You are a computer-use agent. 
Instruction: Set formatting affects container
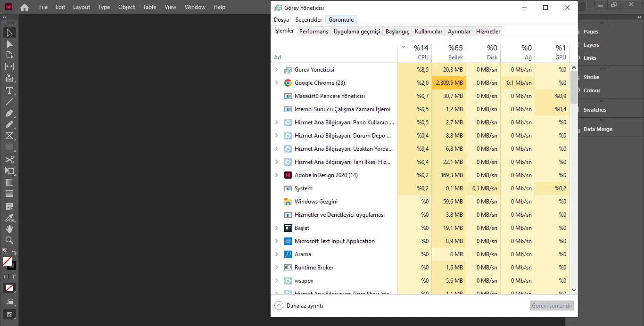(6, 277)
